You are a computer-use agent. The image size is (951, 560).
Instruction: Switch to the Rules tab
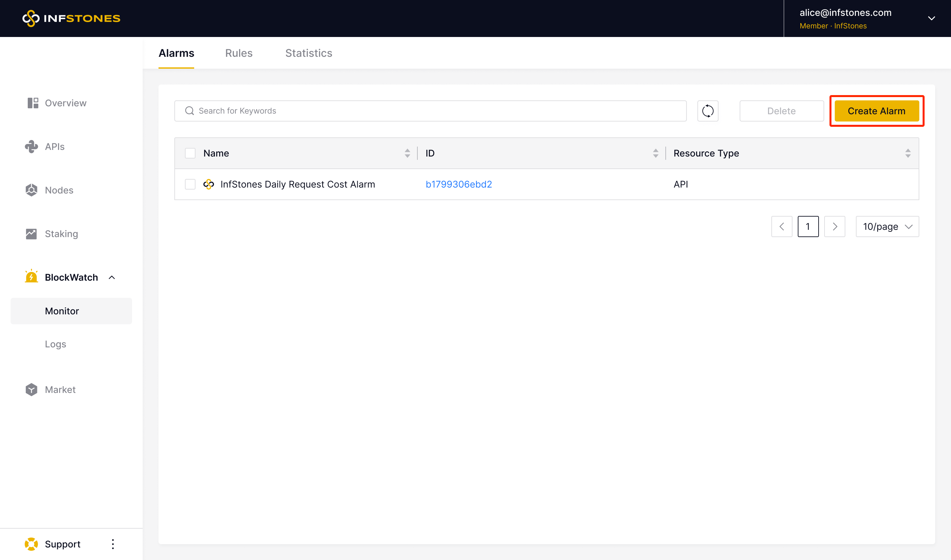tap(238, 53)
